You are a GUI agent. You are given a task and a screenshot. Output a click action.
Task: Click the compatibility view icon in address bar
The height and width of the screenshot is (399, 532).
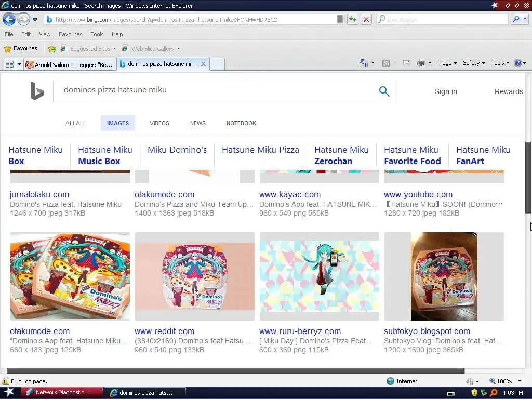pos(340,19)
